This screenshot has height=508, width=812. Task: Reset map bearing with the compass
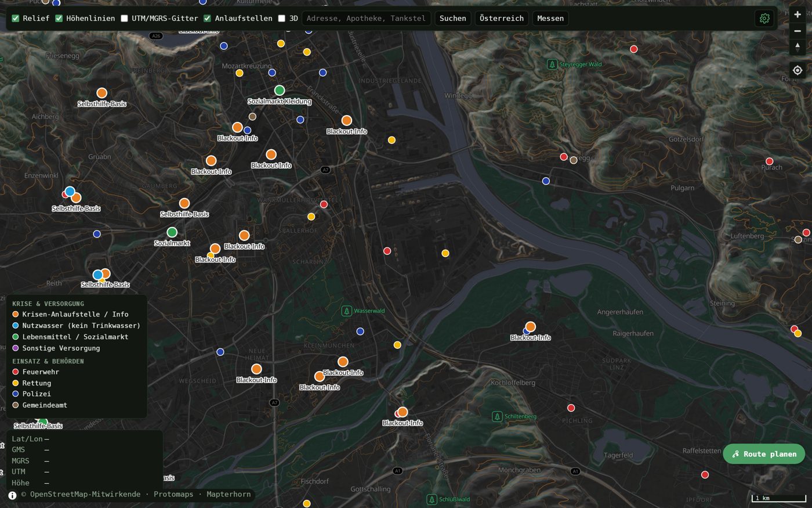point(797,47)
